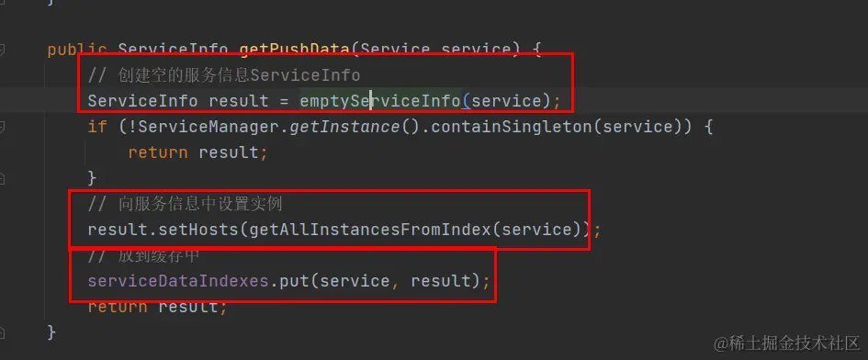Collapse the getPushData method fold marker

pyautogui.click(x=2, y=50)
